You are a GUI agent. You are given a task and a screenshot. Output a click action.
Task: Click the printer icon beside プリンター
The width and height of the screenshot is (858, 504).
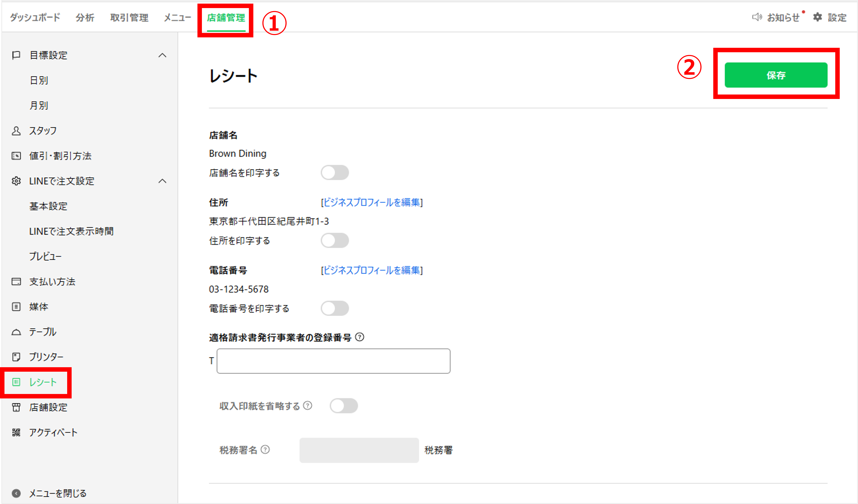pos(16,357)
